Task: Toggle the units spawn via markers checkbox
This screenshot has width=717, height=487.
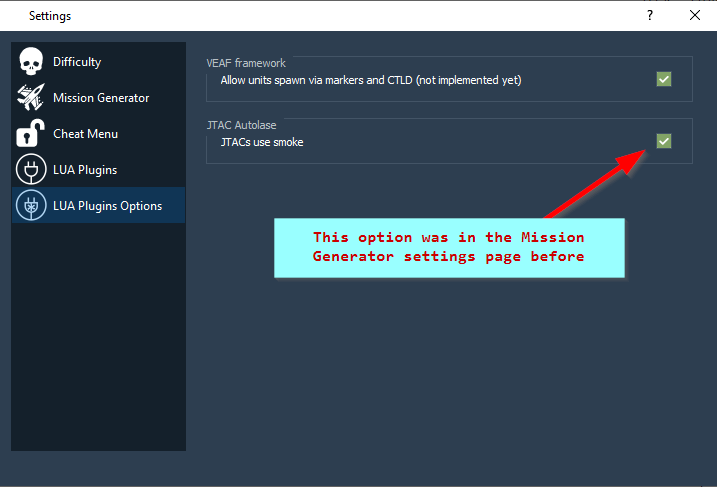Action: (x=664, y=79)
